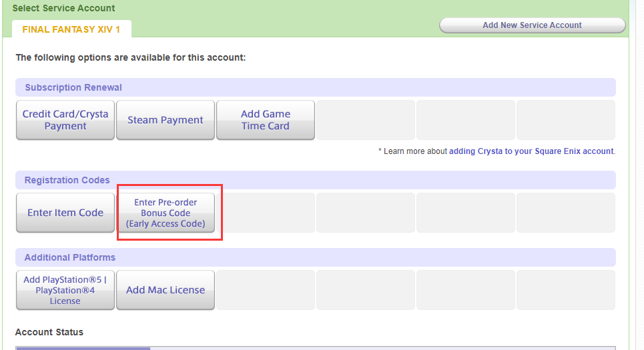
Task: Open the Steam Payment option
Action: pos(166,120)
